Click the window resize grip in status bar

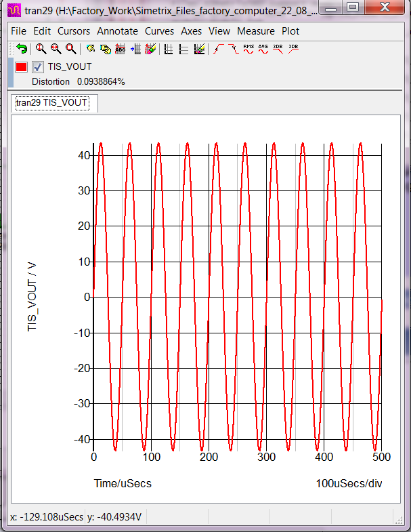pos(399,520)
